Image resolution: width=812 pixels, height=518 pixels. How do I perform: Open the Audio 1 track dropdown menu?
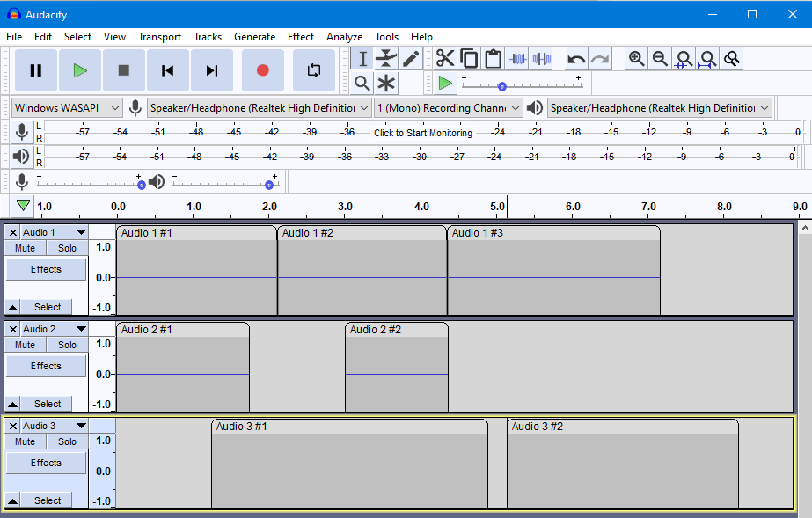point(54,232)
